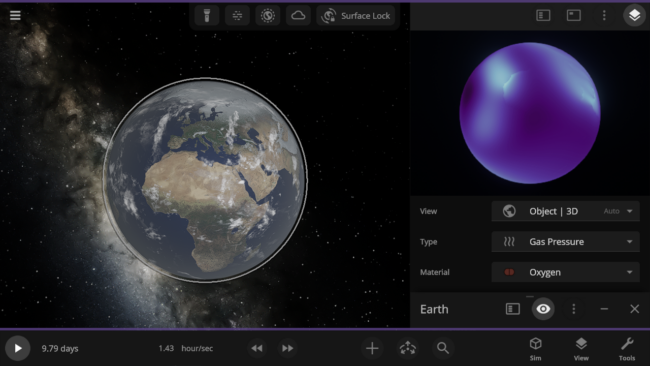Open Earth panel three-dot options menu
Viewport: 650px width, 366px height.
[574, 309]
